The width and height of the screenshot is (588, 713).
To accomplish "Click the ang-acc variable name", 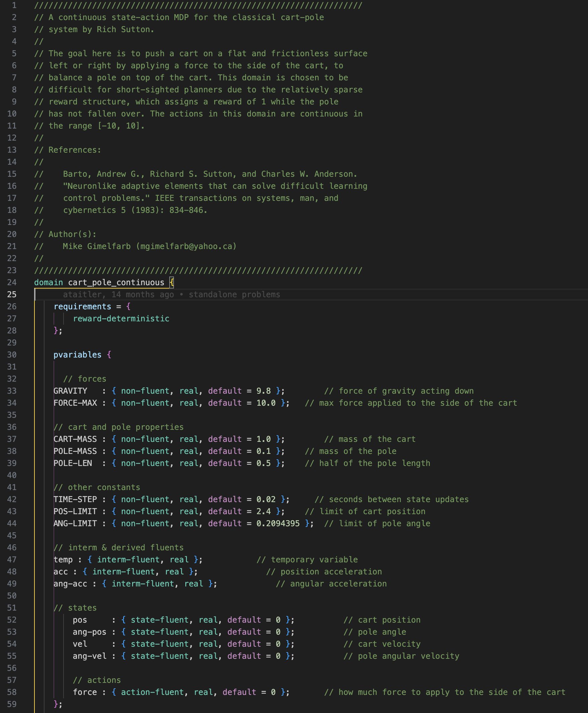I will [x=71, y=583].
